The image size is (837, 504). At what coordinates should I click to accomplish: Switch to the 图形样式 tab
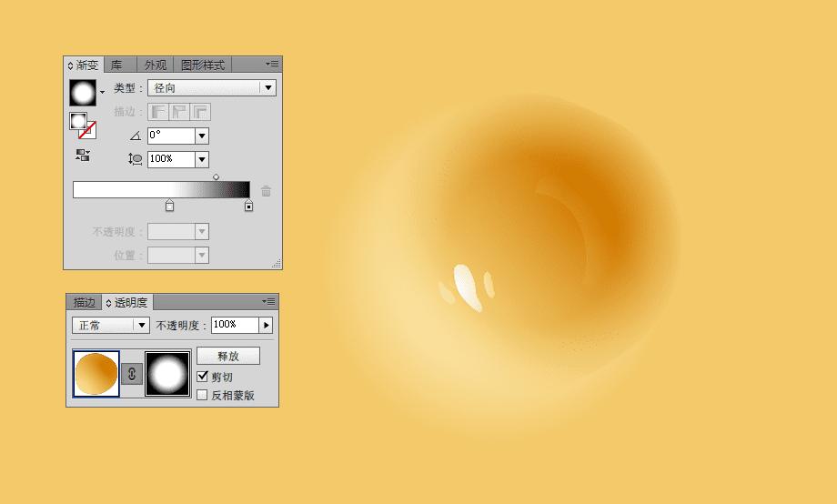pyautogui.click(x=203, y=66)
